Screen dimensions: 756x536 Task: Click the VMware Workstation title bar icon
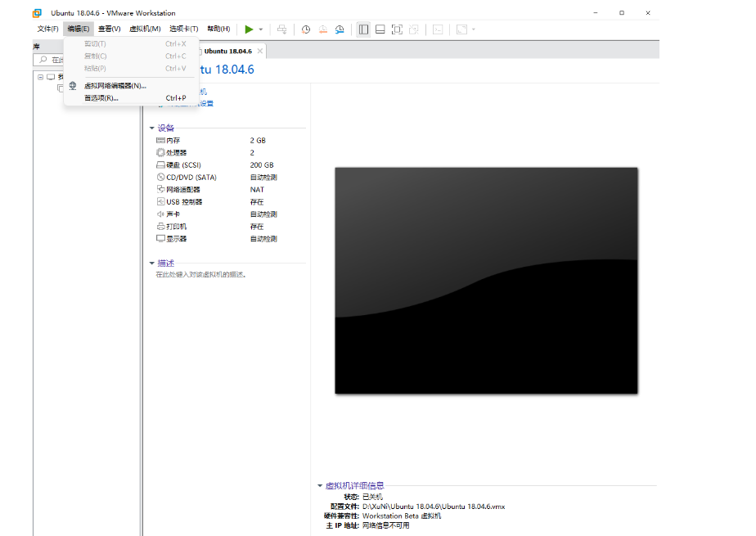(x=37, y=13)
